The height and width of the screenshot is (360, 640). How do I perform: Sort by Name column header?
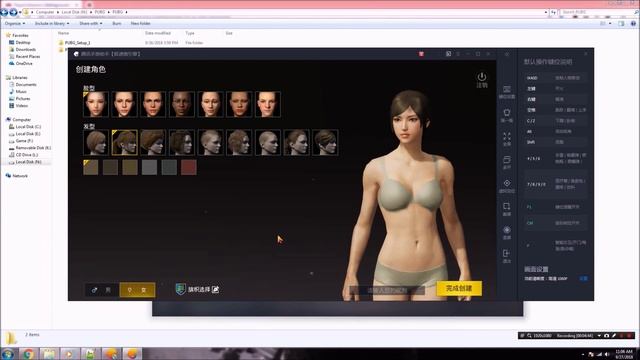tap(63, 33)
